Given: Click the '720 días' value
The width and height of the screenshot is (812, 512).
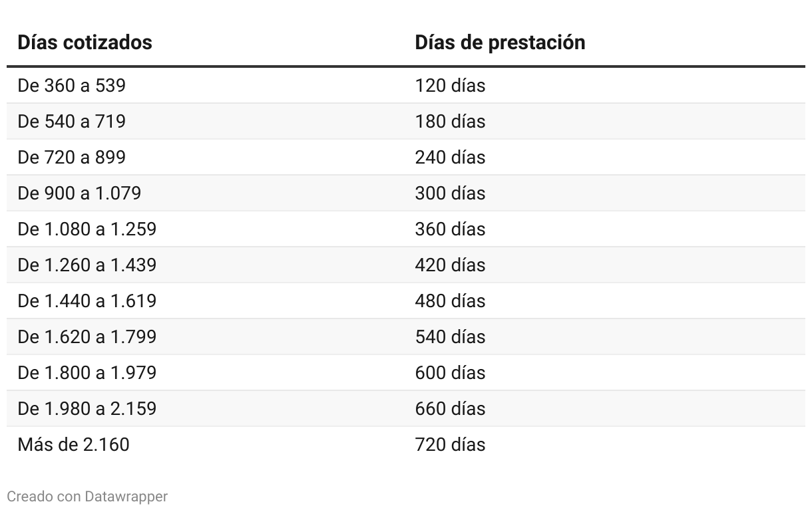Looking at the screenshot, I should click(x=450, y=445).
